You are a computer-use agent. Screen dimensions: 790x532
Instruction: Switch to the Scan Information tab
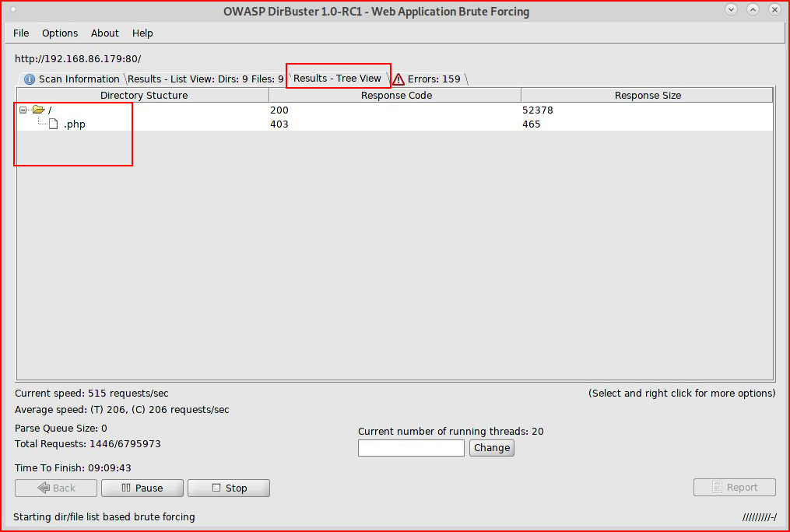tap(72, 79)
